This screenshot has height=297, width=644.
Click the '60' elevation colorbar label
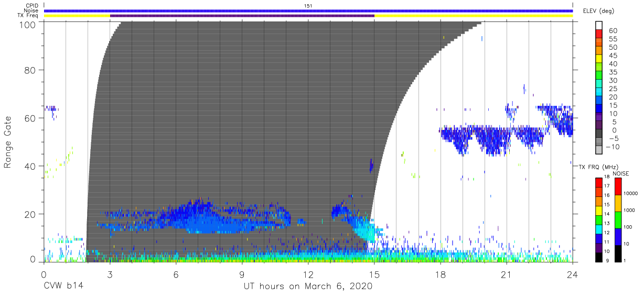pyautogui.click(x=612, y=31)
